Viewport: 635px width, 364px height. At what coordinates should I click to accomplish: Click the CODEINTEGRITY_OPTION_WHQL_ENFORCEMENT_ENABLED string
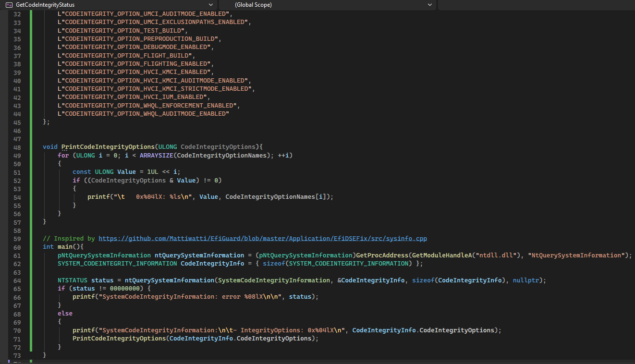[147, 106]
